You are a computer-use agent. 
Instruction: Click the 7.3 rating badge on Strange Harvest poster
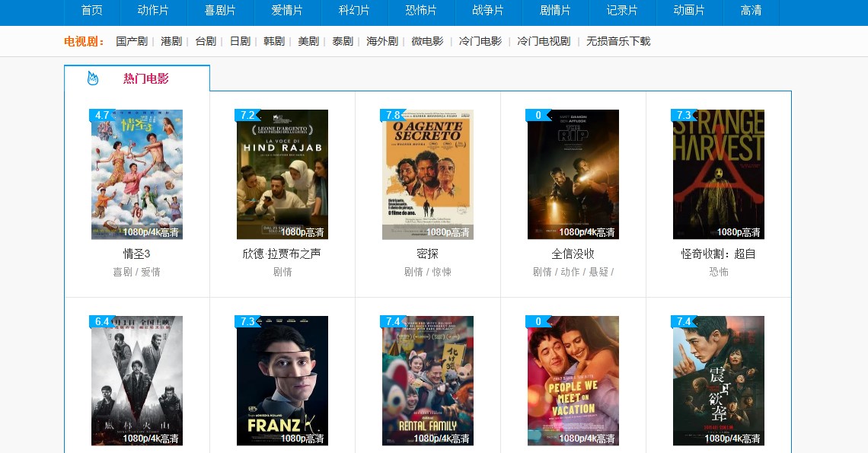click(684, 115)
